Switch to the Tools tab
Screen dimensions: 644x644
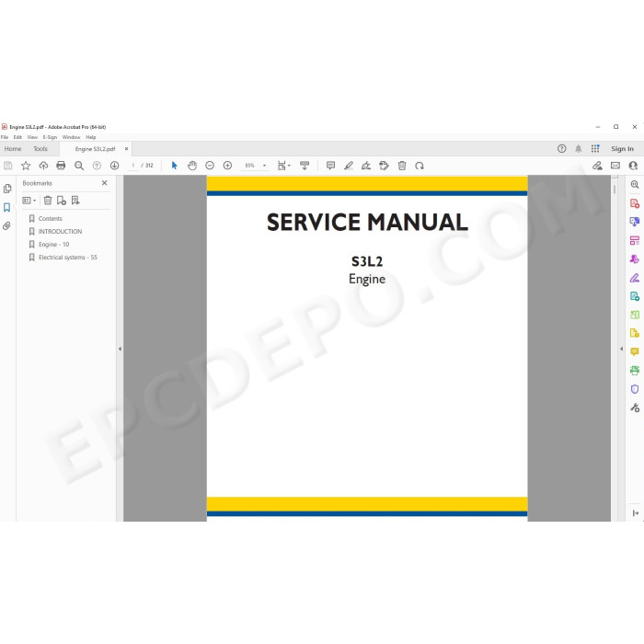point(40,149)
